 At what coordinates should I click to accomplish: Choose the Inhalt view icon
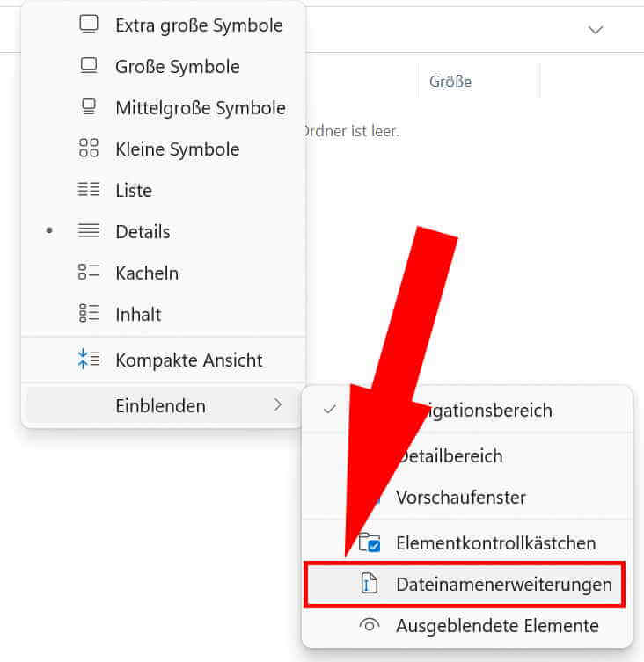(89, 313)
